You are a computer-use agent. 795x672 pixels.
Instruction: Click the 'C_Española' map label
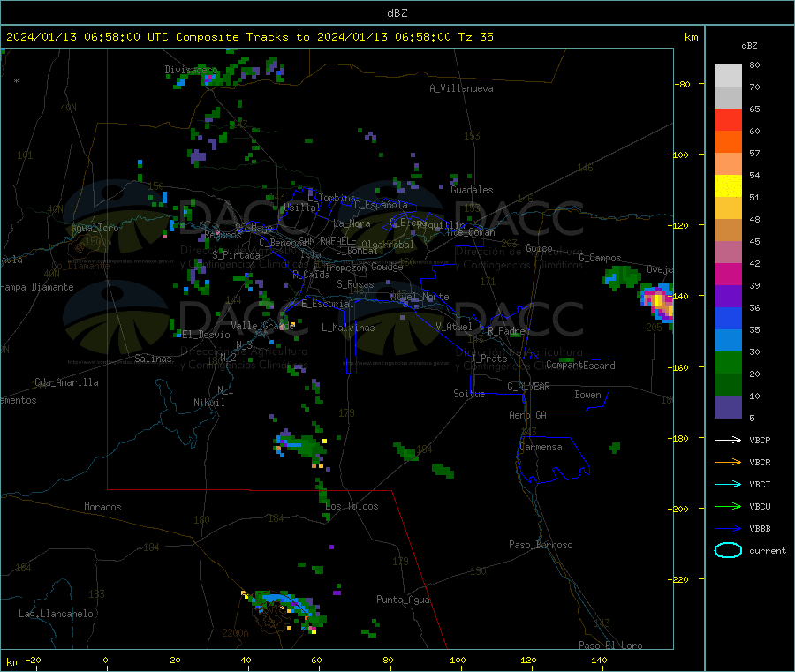(x=381, y=205)
